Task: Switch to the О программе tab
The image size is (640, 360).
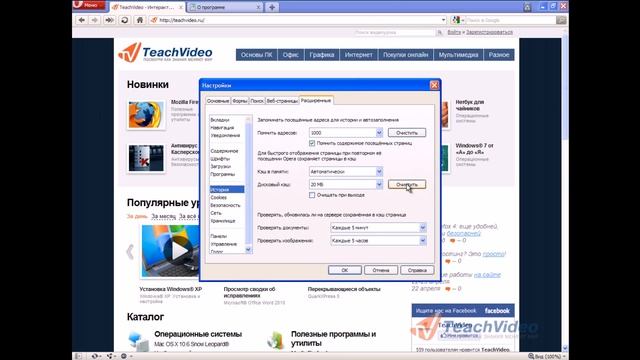Action: [x=225, y=7]
